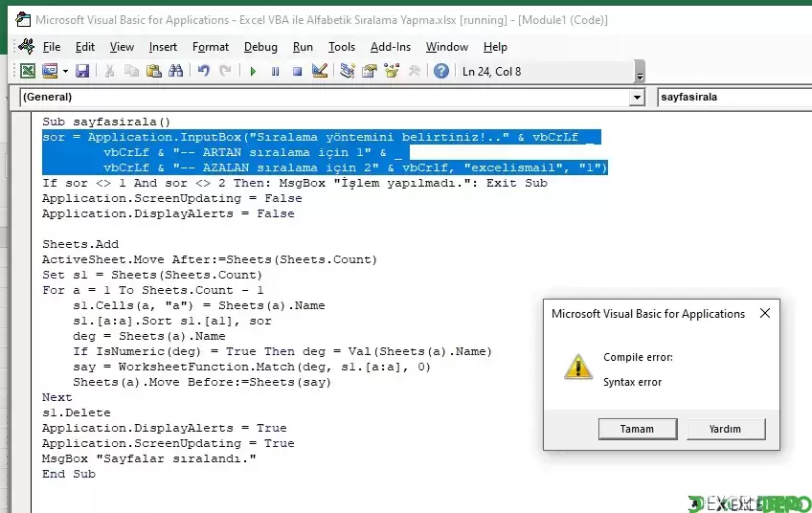This screenshot has width=812, height=513.
Task: Click the VBA application icon beside the File menu
Action: [26, 47]
